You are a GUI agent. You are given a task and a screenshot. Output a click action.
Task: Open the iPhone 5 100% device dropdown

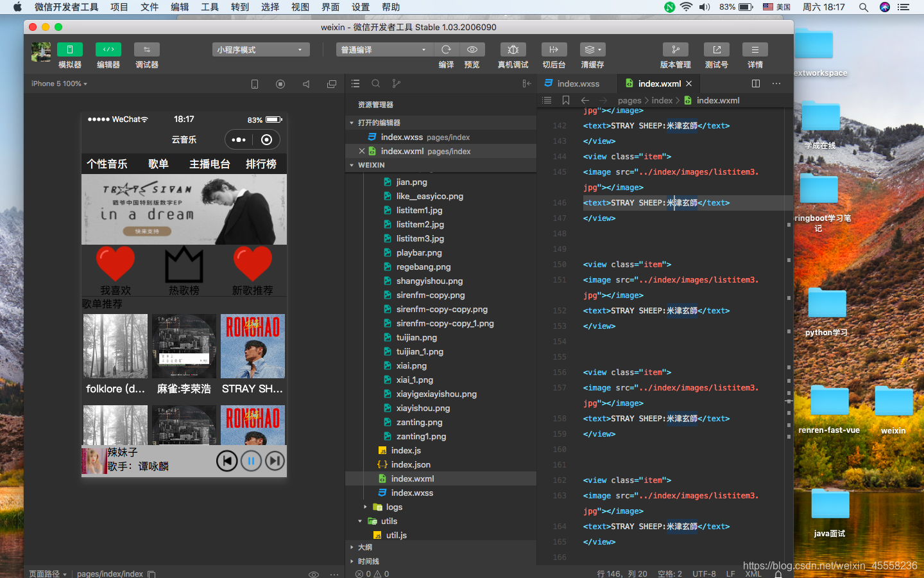click(59, 83)
